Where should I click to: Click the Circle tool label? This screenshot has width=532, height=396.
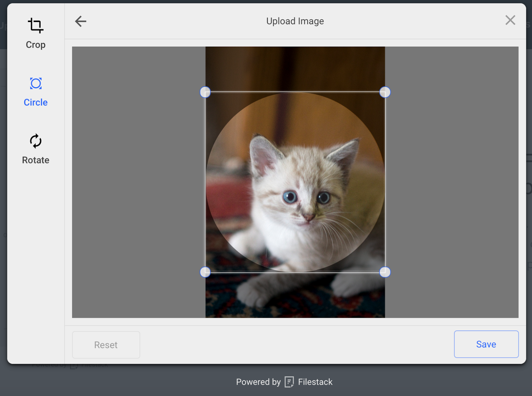click(x=35, y=102)
